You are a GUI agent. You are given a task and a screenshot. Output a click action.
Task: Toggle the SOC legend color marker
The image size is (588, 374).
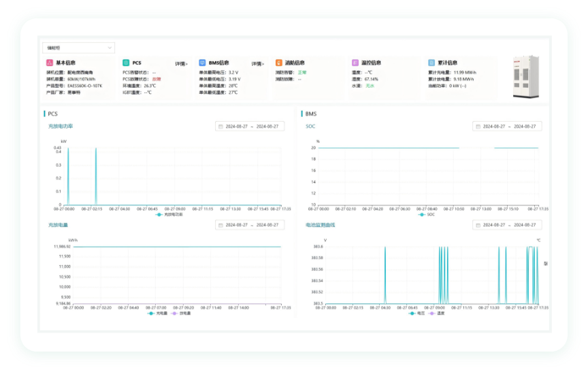click(x=421, y=215)
